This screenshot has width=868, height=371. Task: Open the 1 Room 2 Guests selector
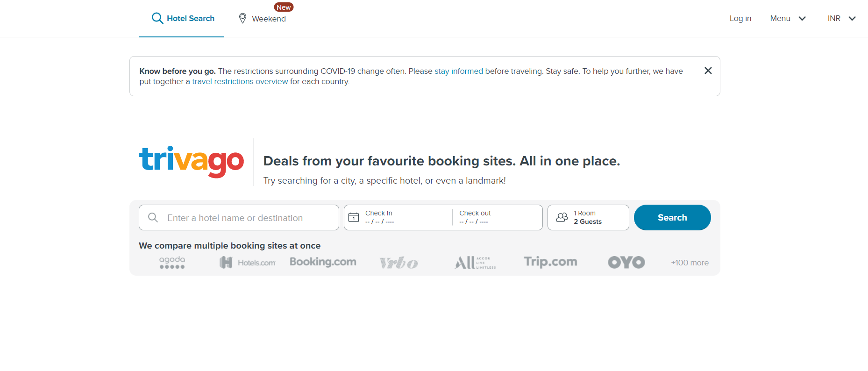point(588,217)
